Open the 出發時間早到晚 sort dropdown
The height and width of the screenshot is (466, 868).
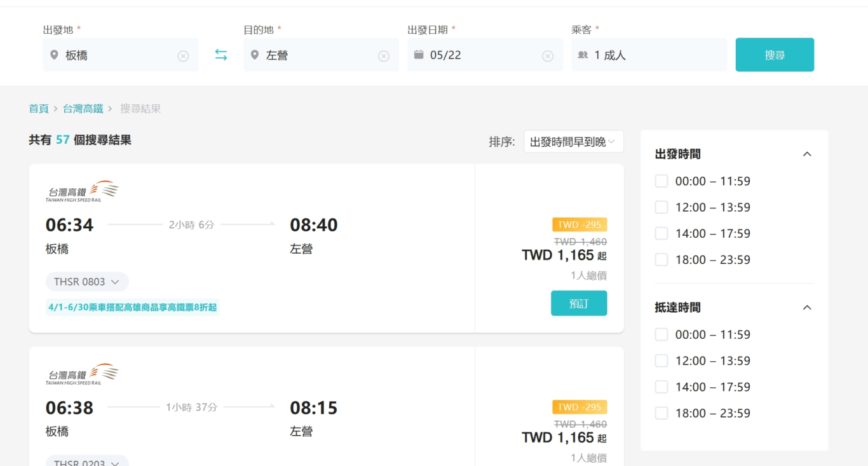coord(573,142)
